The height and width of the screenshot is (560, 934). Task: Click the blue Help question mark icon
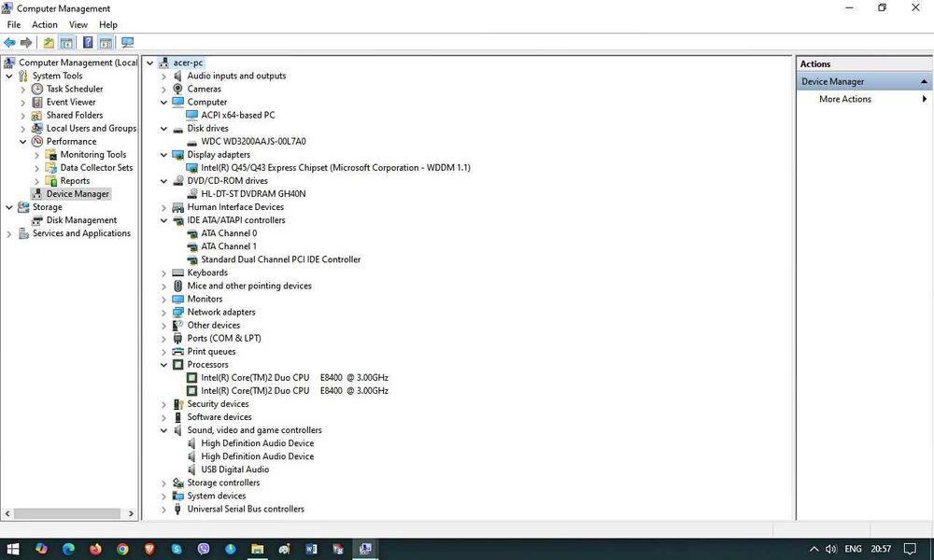tap(88, 42)
